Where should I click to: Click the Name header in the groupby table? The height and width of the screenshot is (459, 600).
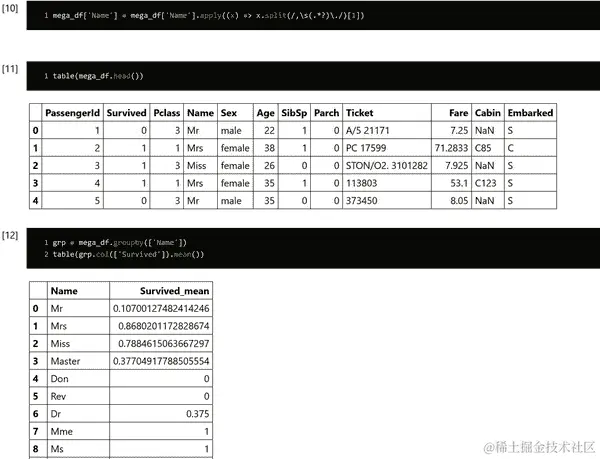tap(78, 291)
